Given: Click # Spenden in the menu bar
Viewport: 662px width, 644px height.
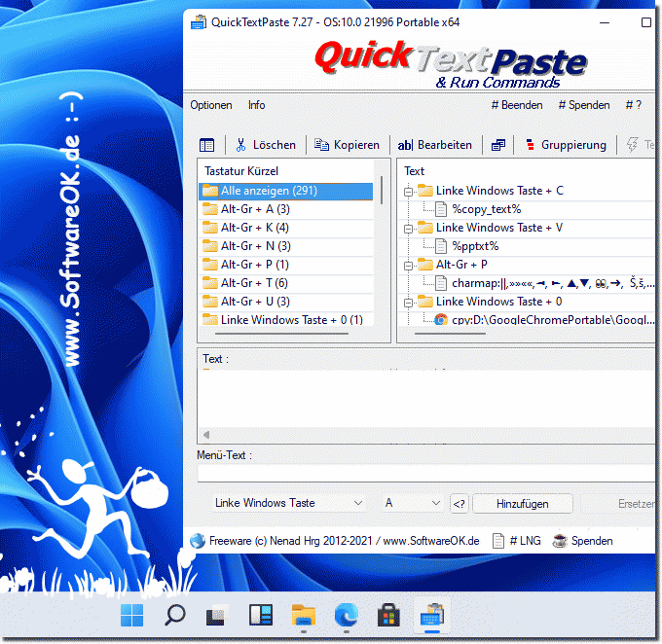Looking at the screenshot, I should (584, 105).
